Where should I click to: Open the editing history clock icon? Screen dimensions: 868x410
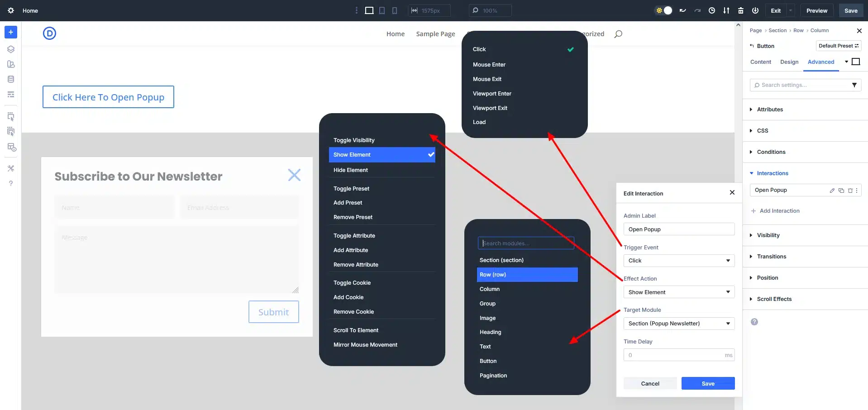click(x=711, y=10)
